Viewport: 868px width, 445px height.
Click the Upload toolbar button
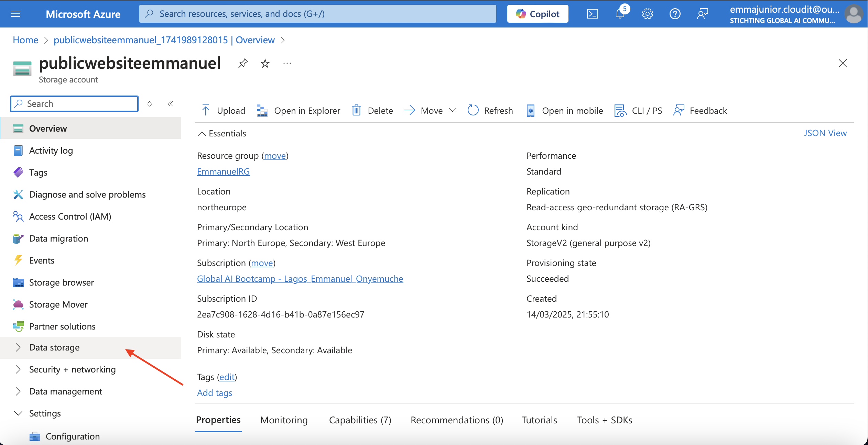click(x=223, y=111)
